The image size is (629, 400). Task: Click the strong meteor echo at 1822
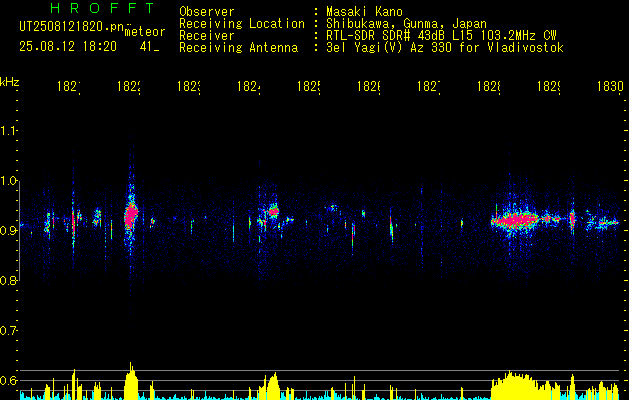tap(131, 215)
